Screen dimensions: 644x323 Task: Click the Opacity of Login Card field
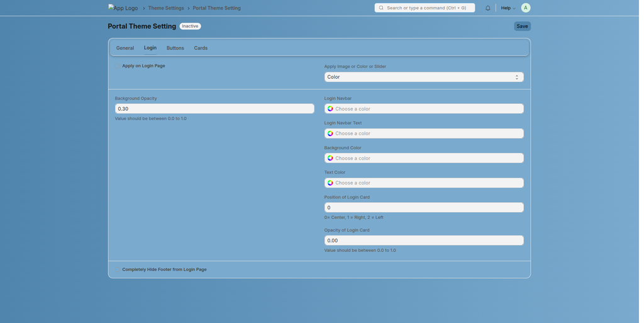click(423, 241)
